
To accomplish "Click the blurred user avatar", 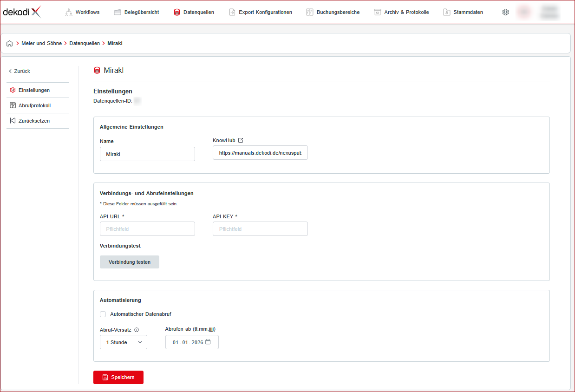I will coord(524,12).
